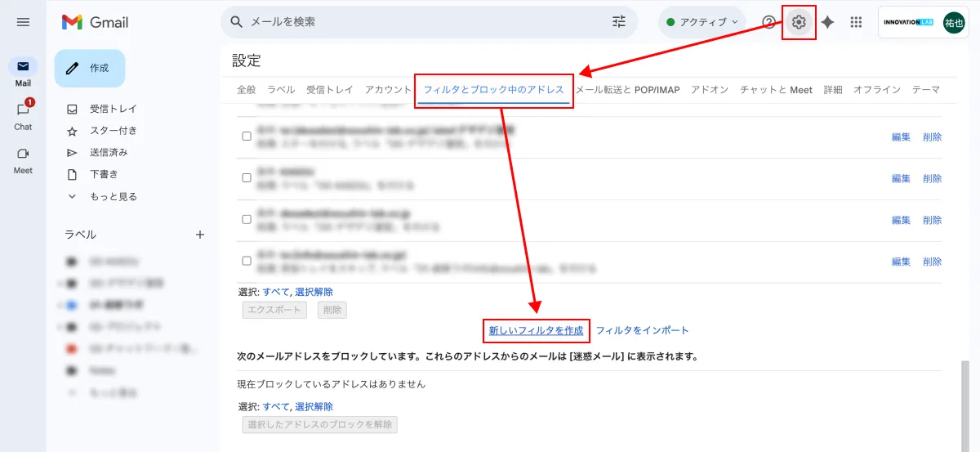
Task: Open the Google apps grid
Action: [x=856, y=22]
